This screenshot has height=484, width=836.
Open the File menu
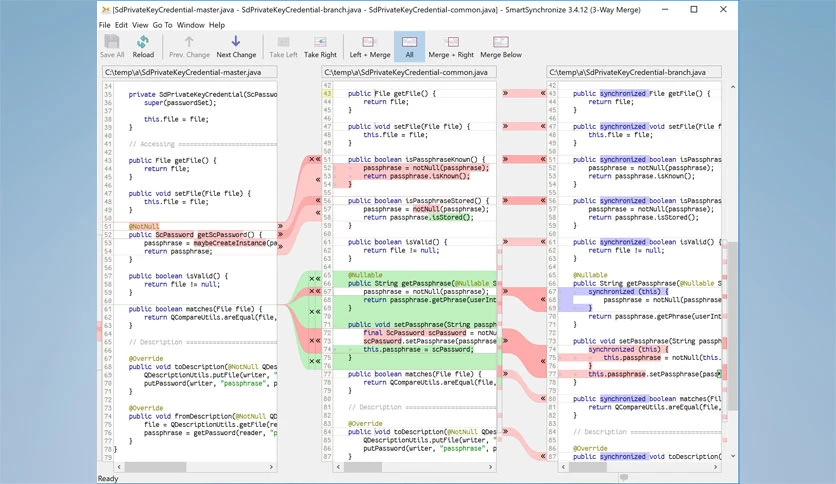point(104,25)
